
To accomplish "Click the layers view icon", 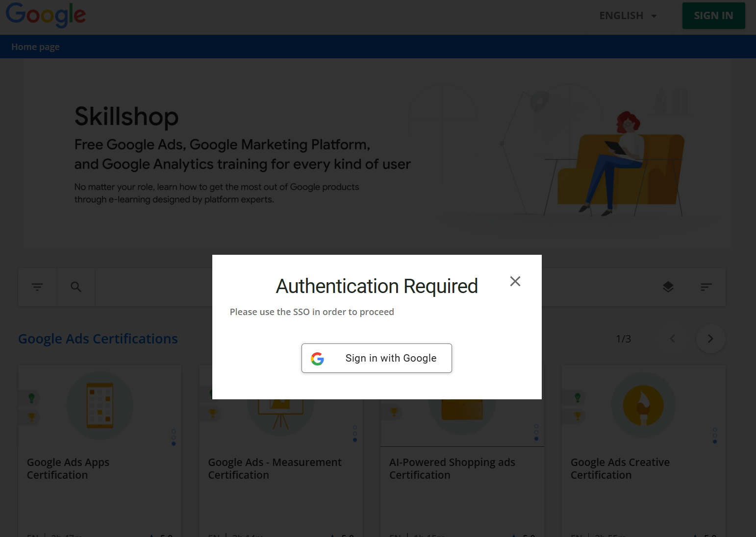I will [x=668, y=287].
